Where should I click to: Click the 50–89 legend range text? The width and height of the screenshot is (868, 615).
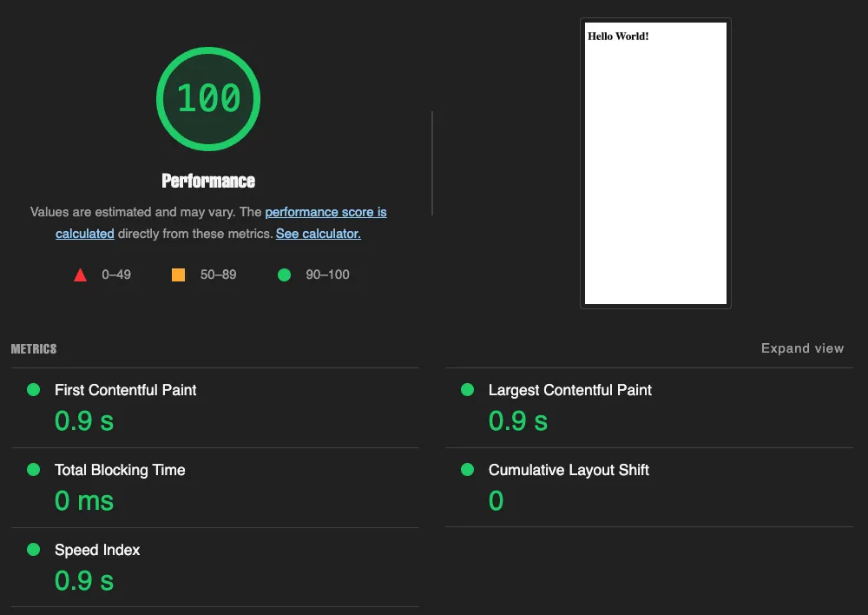click(x=218, y=274)
